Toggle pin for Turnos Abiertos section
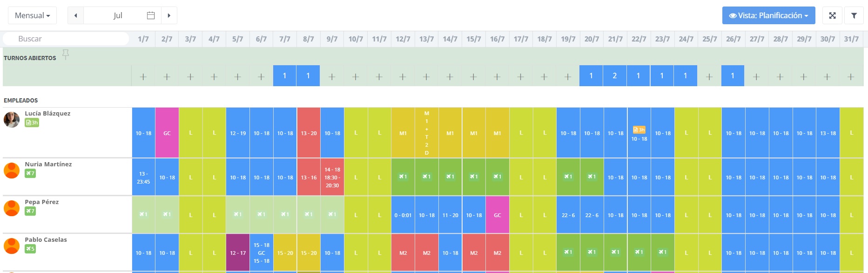The image size is (868, 273). (66, 55)
